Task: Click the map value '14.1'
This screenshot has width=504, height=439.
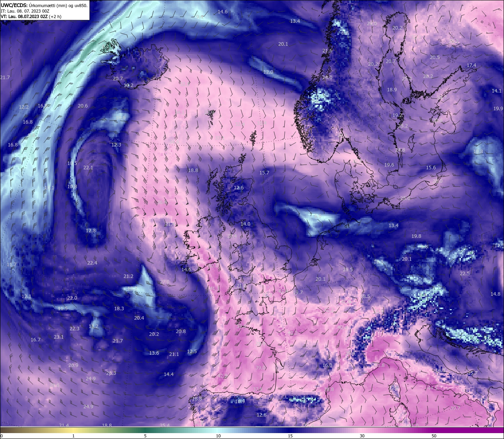Action: pyautogui.click(x=497, y=91)
